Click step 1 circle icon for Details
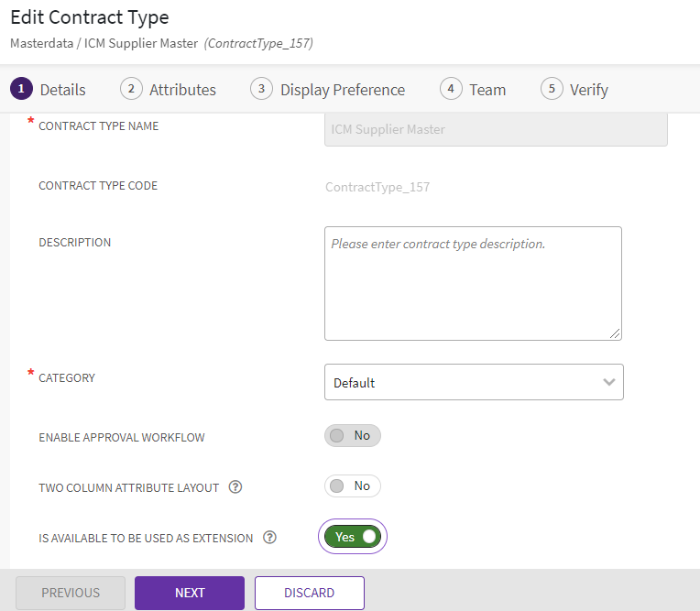This screenshot has width=700, height=611. [21, 89]
